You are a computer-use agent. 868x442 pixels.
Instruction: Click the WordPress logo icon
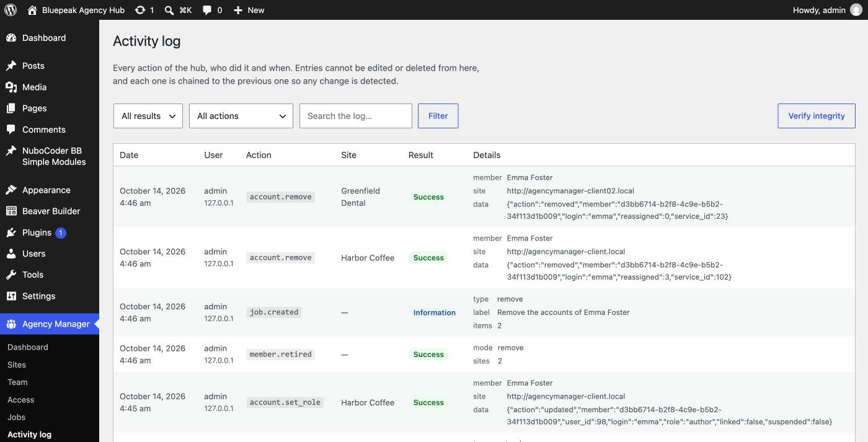coord(11,10)
